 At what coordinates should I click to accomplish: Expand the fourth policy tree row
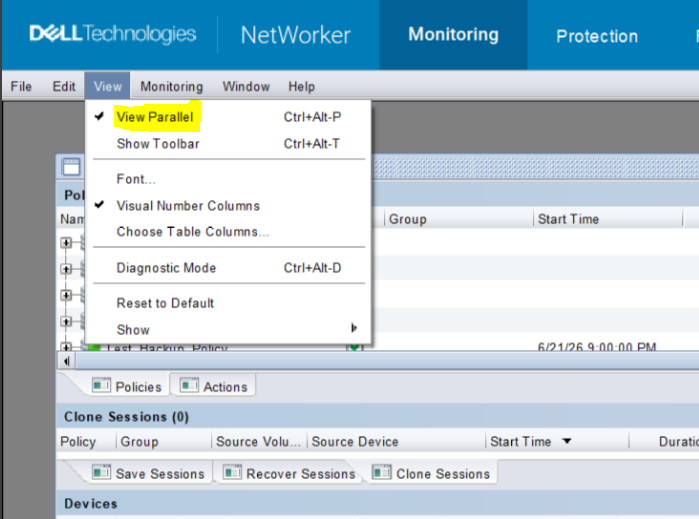point(66,321)
